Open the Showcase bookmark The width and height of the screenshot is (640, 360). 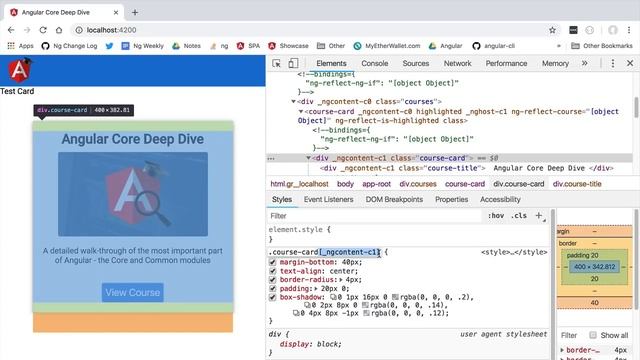click(288, 46)
